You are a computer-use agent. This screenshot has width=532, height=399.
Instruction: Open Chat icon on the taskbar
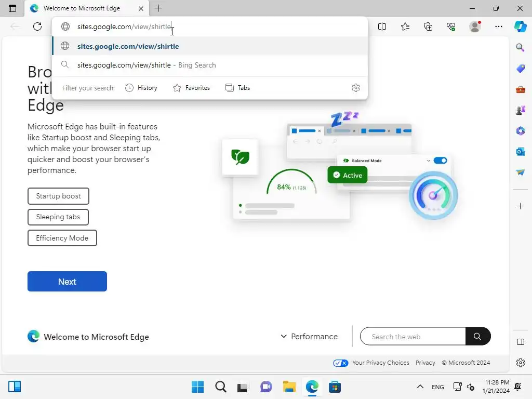tap(266, 387)
